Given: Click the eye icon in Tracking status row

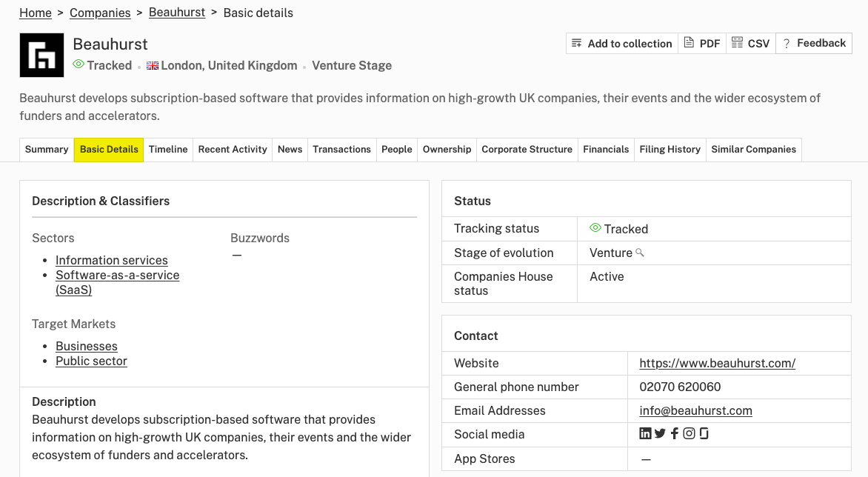Looking at the screenshot, I should (x=595, y=228).
